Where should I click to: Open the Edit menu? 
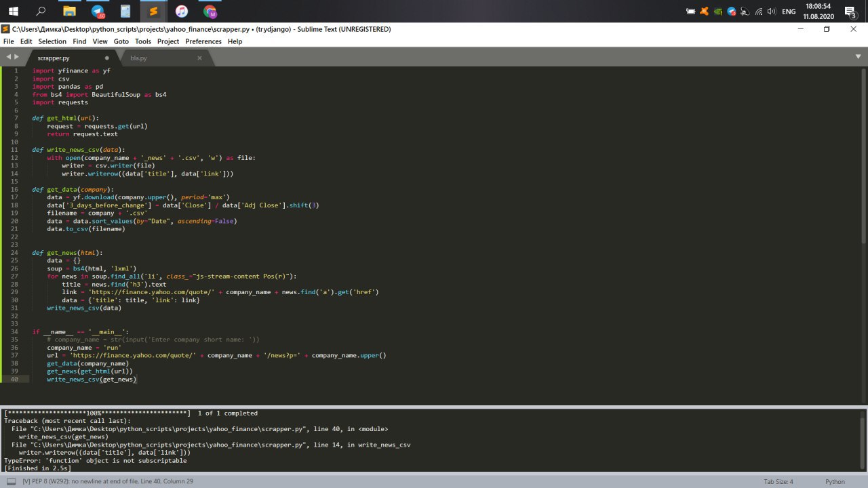[x=26, y=41]
